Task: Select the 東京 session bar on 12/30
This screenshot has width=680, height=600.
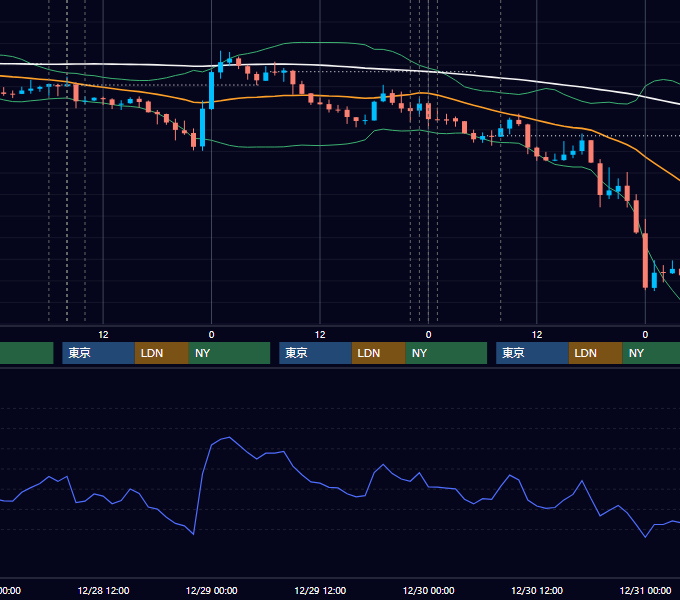Action: [532, 353]
